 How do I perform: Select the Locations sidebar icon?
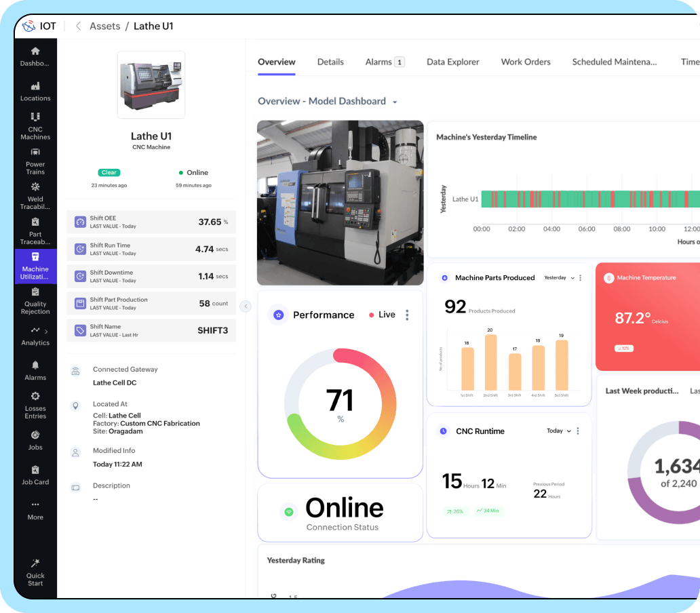click(x=35, y=92)
